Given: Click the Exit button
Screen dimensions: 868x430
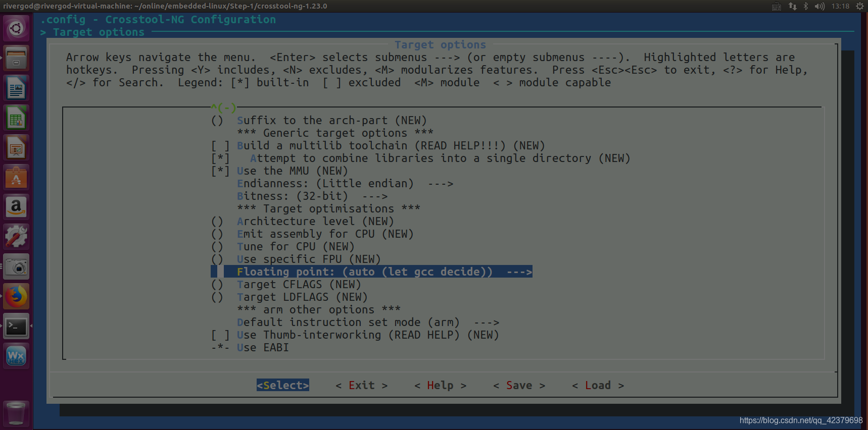Looking at the screenshot, I should click(362, 386).
